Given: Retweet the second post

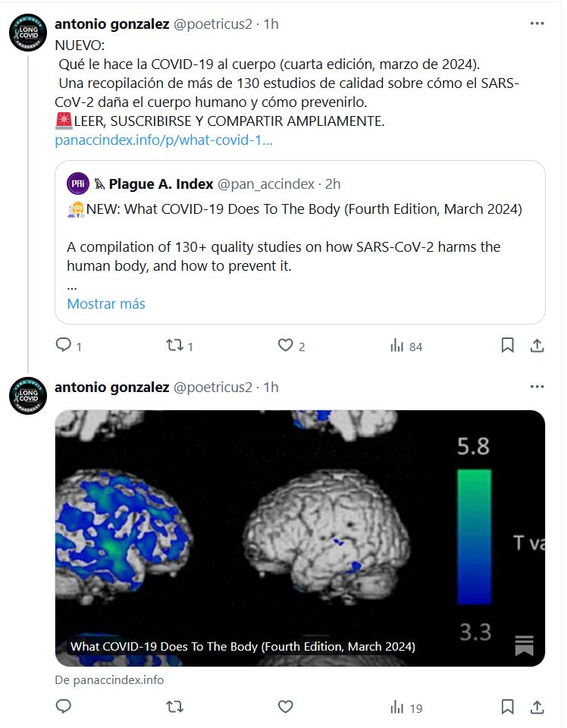Looking at the screenshot, I should click(174, 707).
